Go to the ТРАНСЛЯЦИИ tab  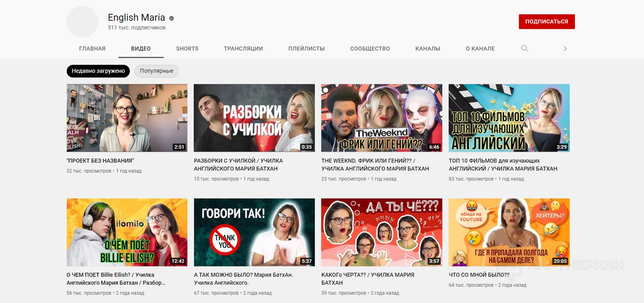coord(243,49)
